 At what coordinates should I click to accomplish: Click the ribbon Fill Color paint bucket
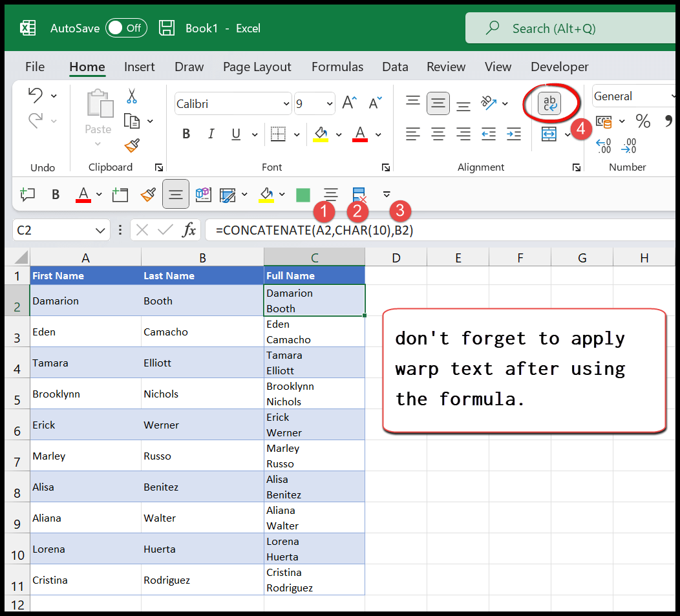[321, 134]
